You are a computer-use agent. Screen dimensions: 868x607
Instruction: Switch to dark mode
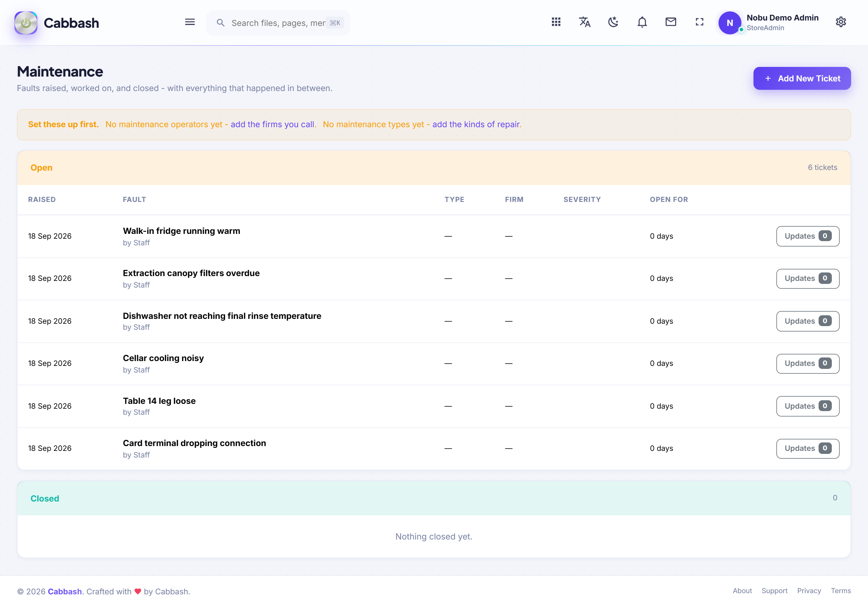point(613,22)
